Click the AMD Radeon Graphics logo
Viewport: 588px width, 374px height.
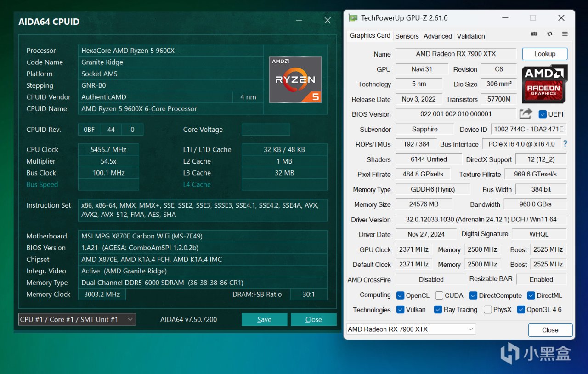(544, 84)
